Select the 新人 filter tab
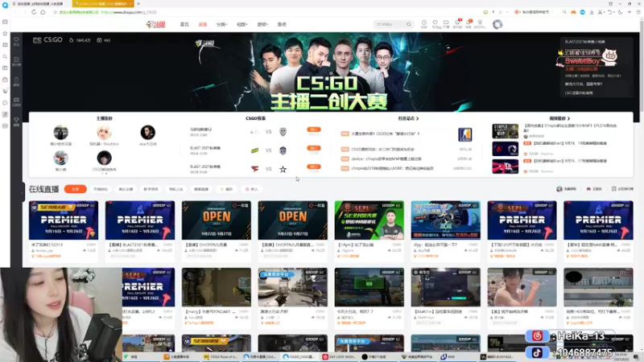 [x=251, y=189]
